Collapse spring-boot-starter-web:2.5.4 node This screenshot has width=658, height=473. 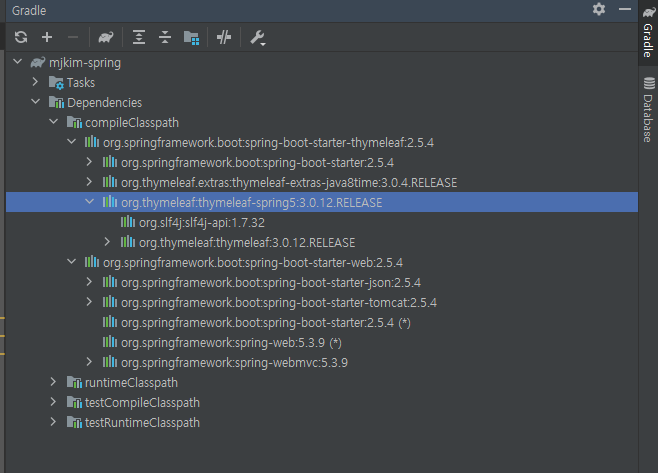coord(72,261)
